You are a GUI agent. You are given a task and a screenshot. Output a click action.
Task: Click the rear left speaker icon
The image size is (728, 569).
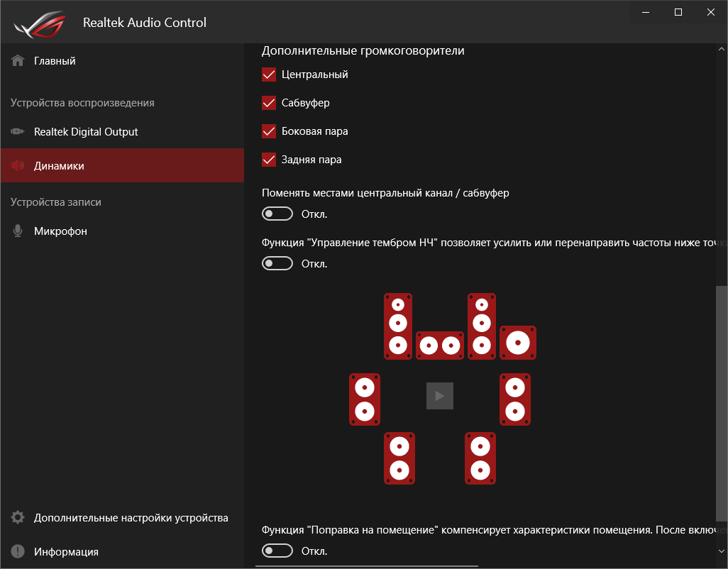(x=399, y=458)
